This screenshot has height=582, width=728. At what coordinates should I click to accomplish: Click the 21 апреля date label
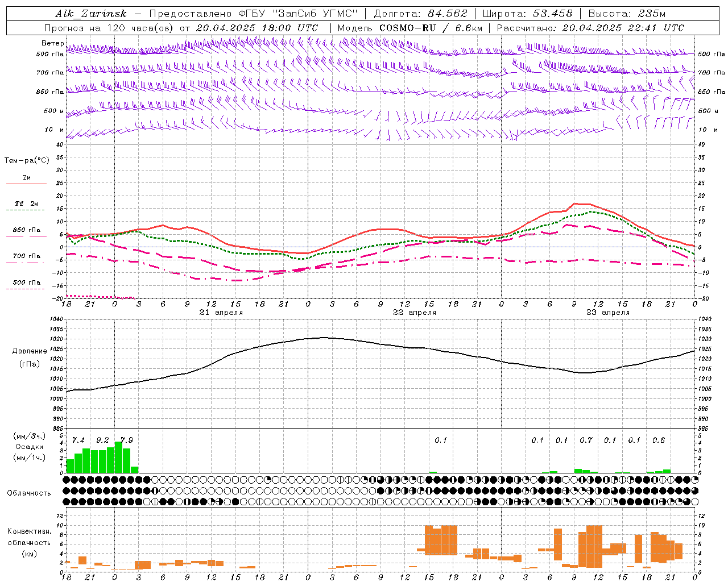click(x=221, y=313)
